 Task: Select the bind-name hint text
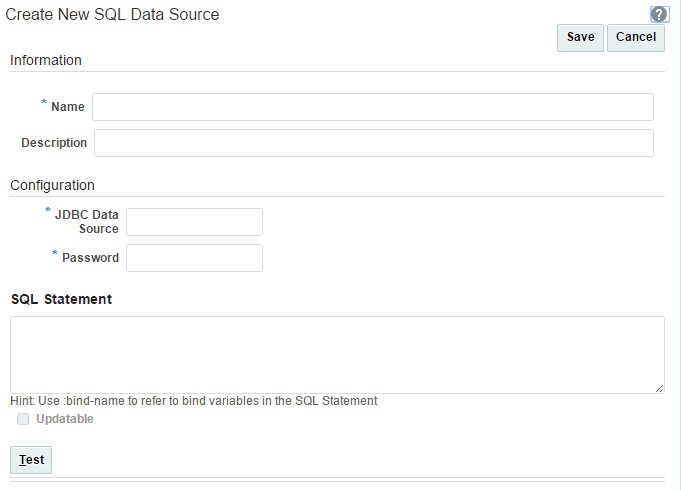[x=194, y=401]
